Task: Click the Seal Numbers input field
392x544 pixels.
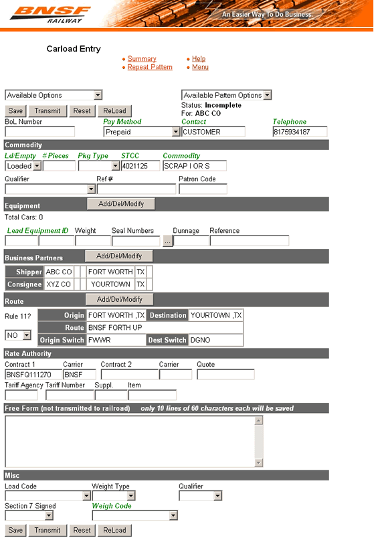Action: (x=136, y=241)
